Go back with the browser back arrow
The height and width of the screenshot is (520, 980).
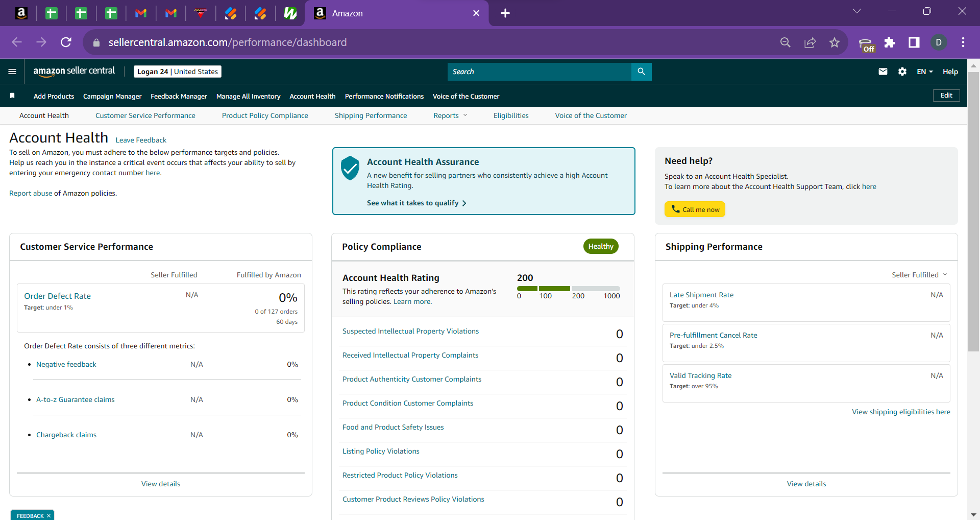click(17, 42)
